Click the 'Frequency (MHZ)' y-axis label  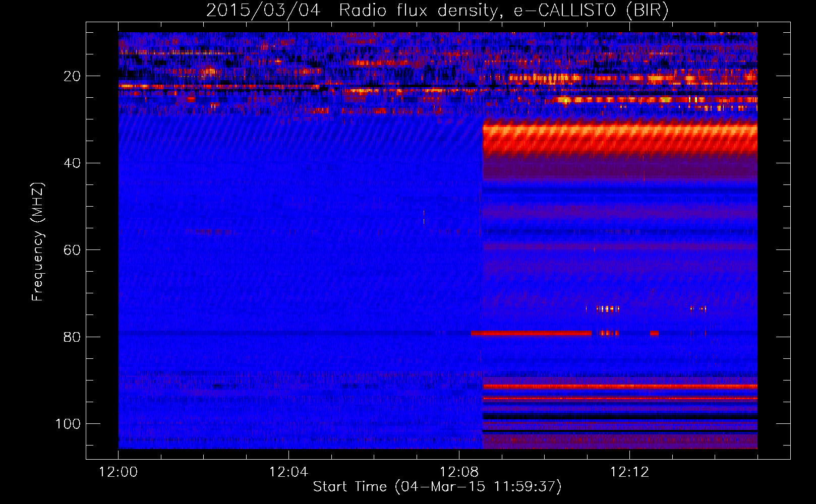(x=38, y=241)
